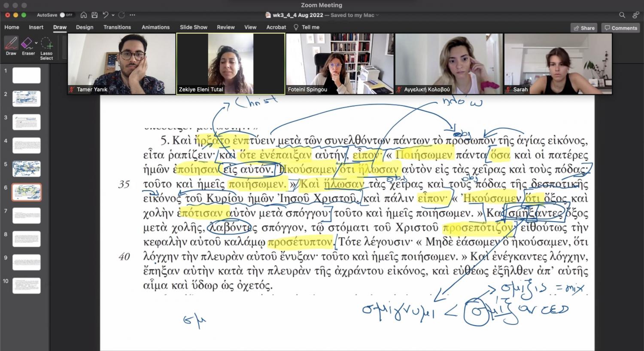This screenshot has height=351, width=644.
Task: Switch to the Design tab
Action: coord(85,27)
